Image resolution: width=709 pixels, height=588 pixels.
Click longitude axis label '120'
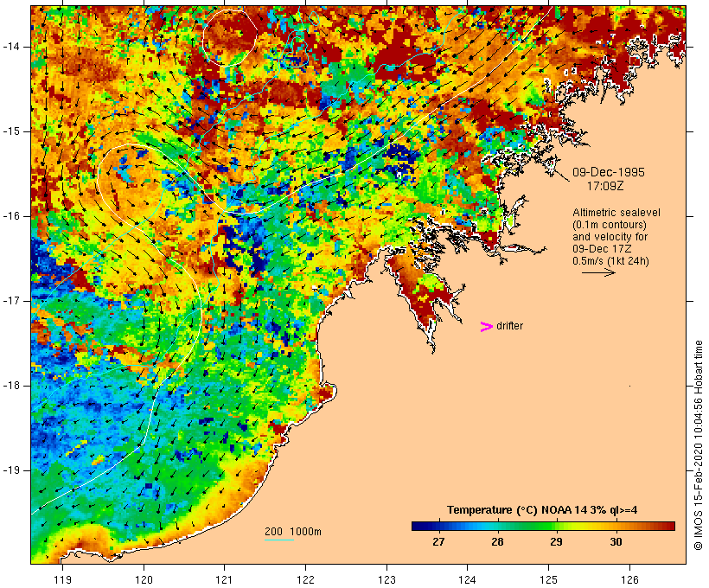tap(144, 579)
